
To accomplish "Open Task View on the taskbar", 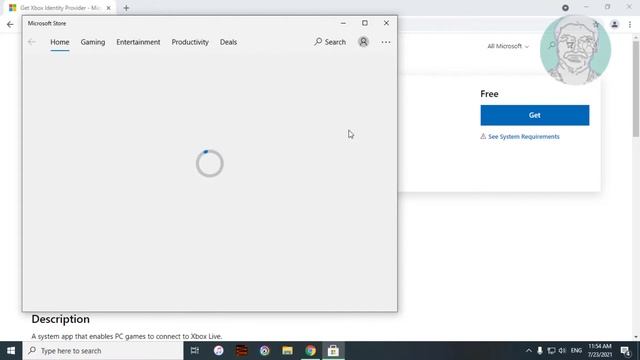I will pyautogui.click(x=195, y=351).
